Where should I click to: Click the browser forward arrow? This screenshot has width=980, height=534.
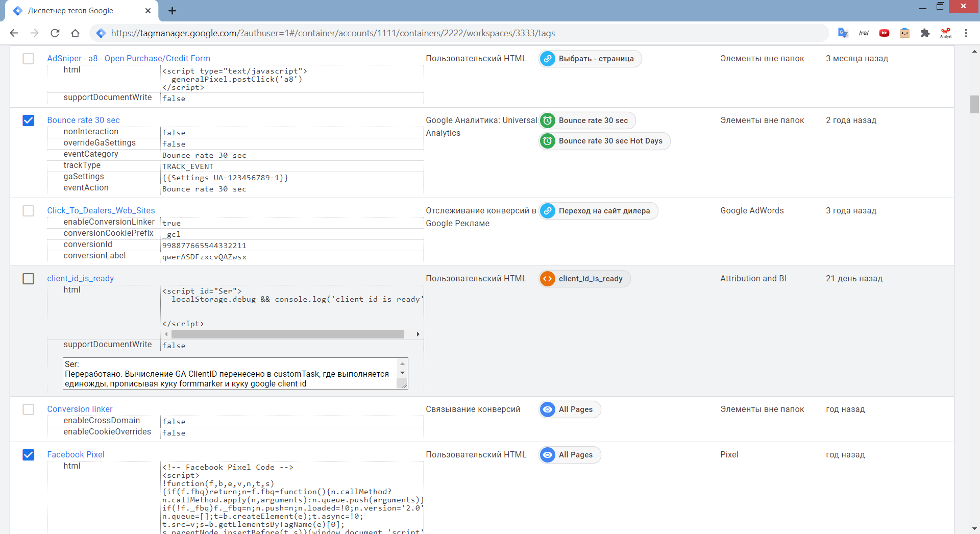tap(34, 33)
